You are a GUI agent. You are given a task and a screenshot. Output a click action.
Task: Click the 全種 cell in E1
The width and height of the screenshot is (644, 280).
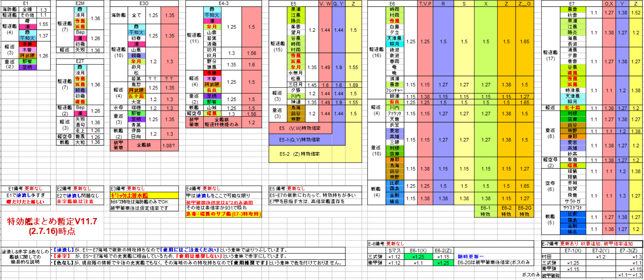coord(27,10)
